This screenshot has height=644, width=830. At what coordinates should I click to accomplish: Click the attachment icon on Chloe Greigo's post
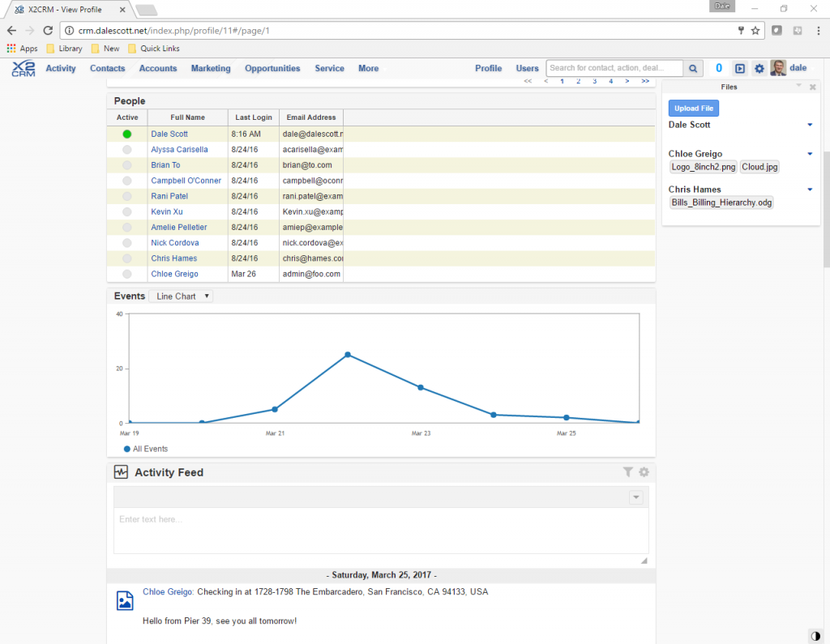pos(124,600)
